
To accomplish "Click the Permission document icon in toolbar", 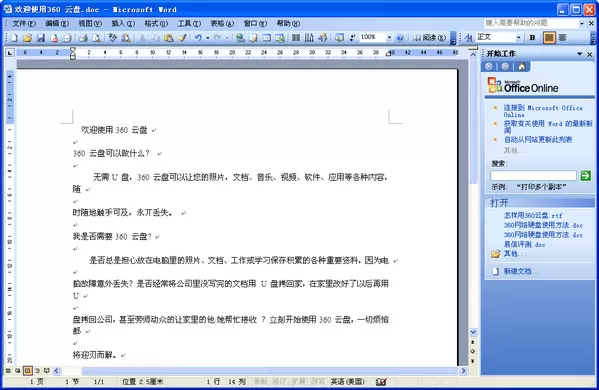I will (x=54, y=38).
